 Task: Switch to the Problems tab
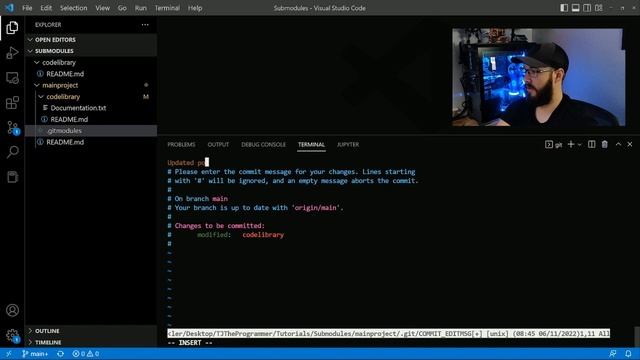coord(181,144)
